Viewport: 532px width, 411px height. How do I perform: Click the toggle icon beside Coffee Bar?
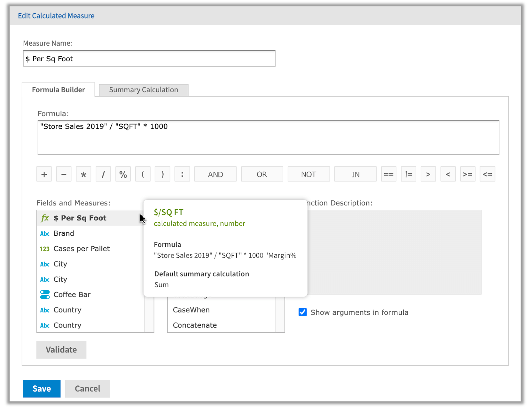coord(45,295)
